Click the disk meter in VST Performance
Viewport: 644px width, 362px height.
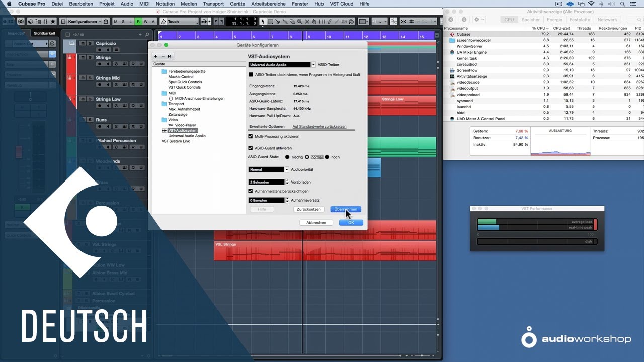click(x=535, y=241)
